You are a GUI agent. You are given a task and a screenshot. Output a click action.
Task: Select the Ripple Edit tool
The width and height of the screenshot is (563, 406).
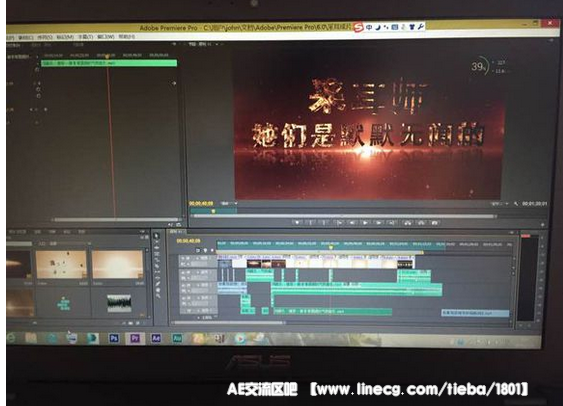click(x=157, y=247)
